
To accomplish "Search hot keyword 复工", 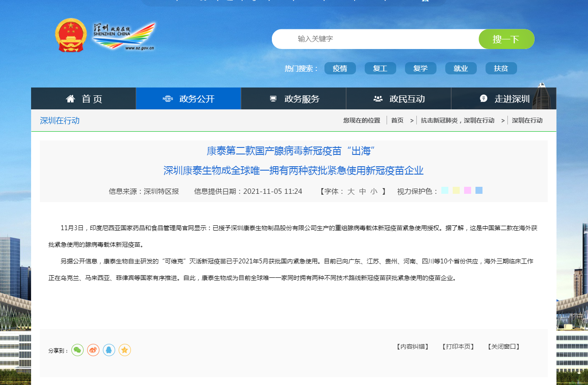I will (x=380, y=68).
